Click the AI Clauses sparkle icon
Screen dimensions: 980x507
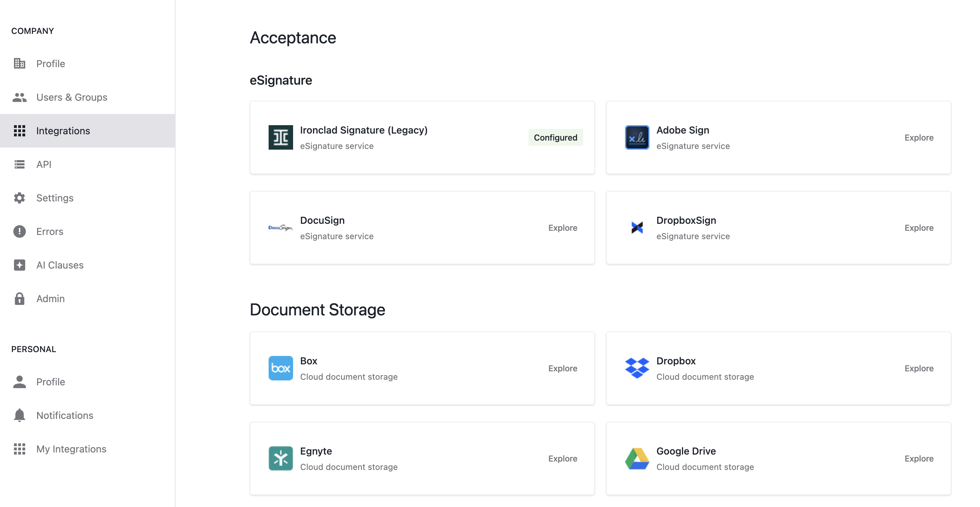click(19, 265)
